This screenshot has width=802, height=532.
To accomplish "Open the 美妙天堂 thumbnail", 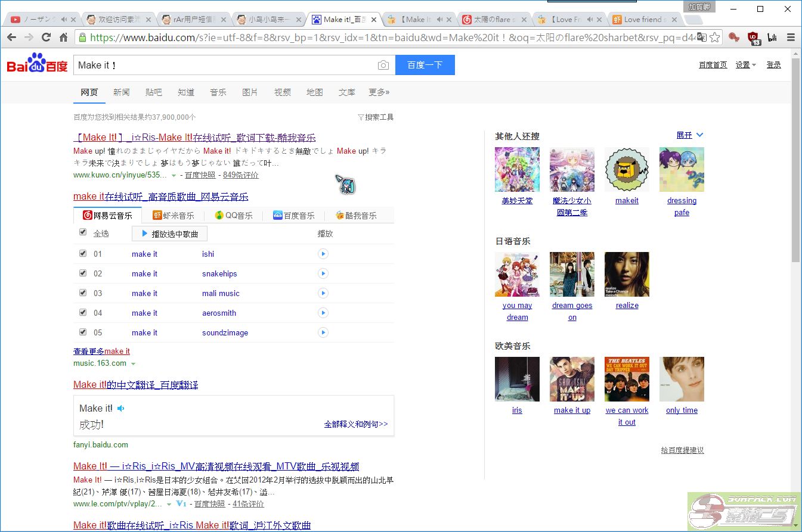I will coord(517,169).
